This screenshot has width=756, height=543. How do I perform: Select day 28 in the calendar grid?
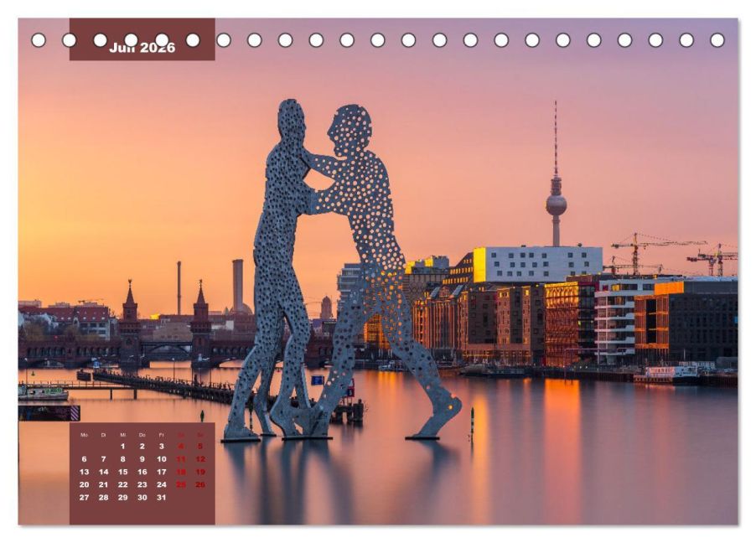[x=103, y=498]
